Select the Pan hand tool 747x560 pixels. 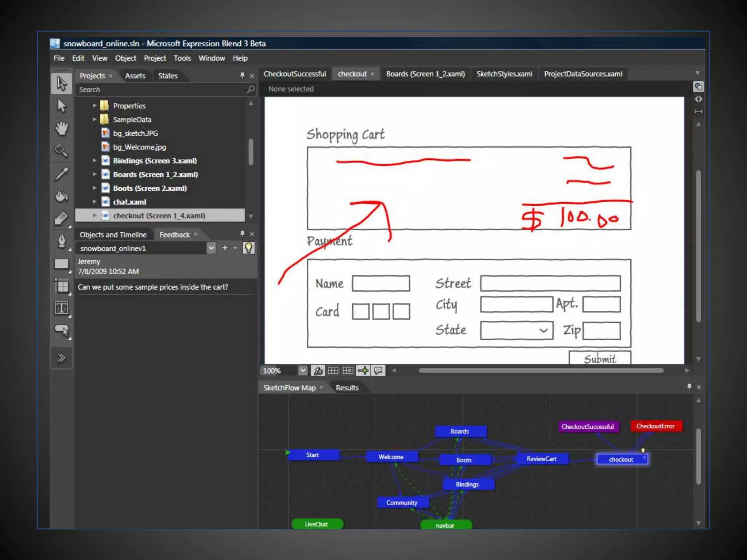[61, 129]
